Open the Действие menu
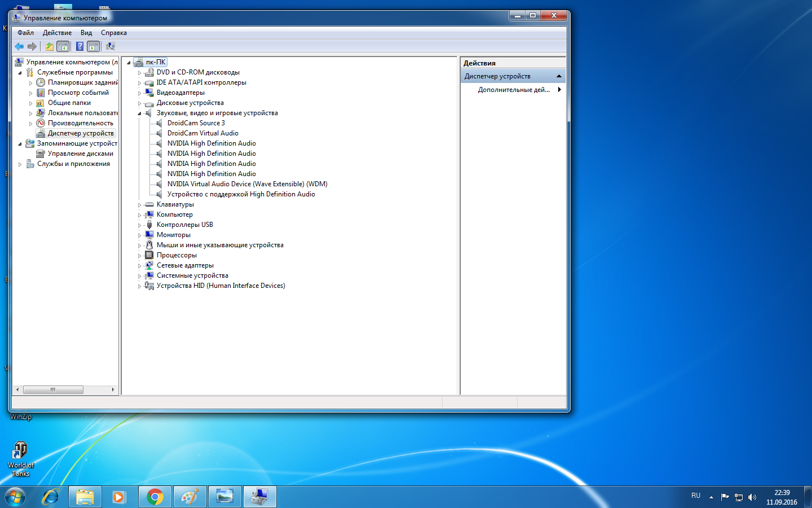This screenshot has width=812, height=508. point(57,33)
